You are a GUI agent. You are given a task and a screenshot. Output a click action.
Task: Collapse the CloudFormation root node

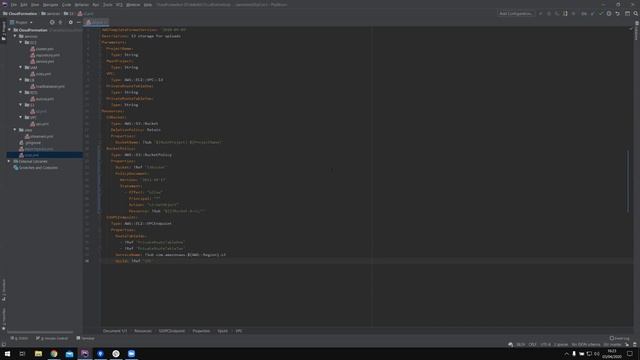click(x=9, y=30)
